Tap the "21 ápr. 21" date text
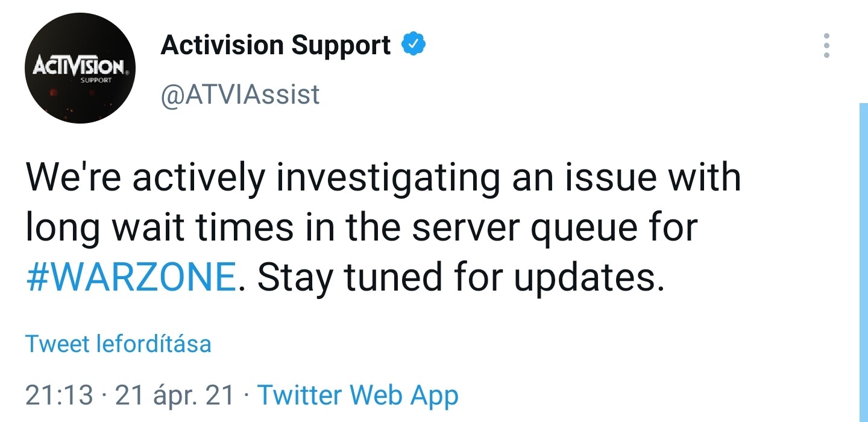 tap(174, 396)
